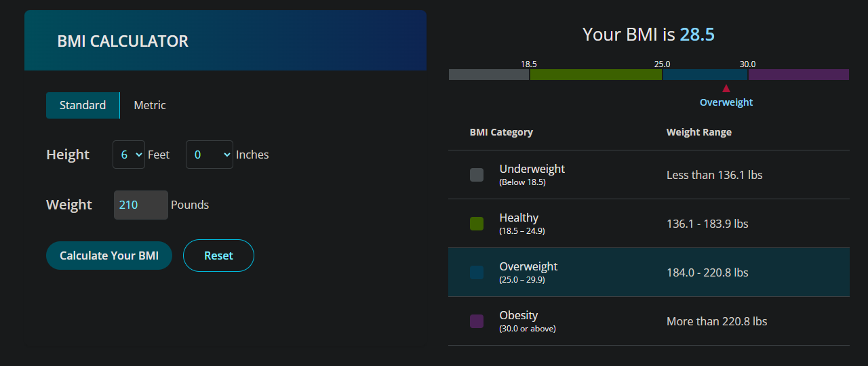This screenshot has height=366, width=868.
Task: Switch to the Standard units tab
Action: [83, 105]
